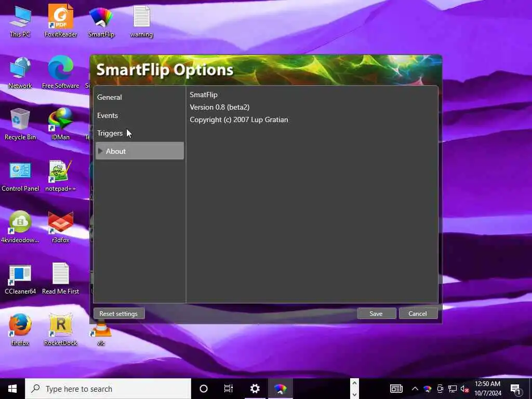Viewport: 532px width, 399px height.
Task: Select the Recycle Bin icon
Action: point(20,124)
